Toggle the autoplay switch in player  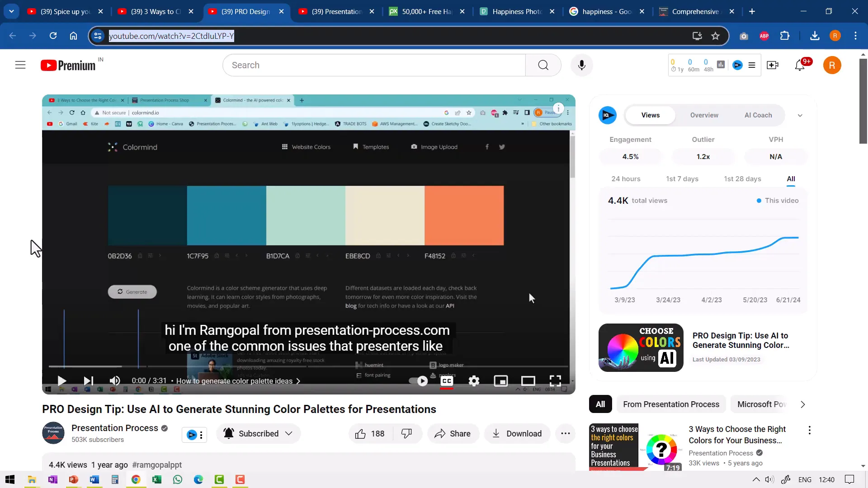pyautogui.click(x=419, y=381)
